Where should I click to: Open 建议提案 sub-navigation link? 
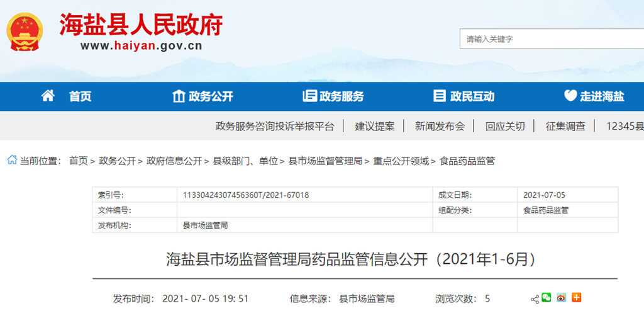click(x=375, y=126)
